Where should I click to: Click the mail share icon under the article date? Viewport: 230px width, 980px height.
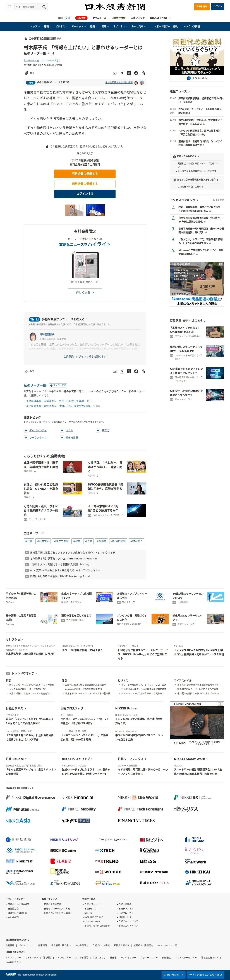tap(115, 73)
